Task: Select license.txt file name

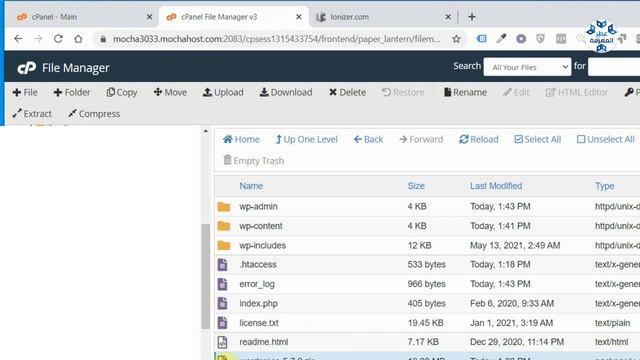Action: click(259, 322)
